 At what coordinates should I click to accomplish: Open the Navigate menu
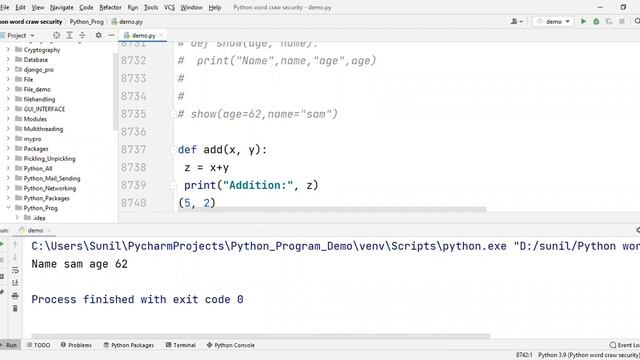61,7
